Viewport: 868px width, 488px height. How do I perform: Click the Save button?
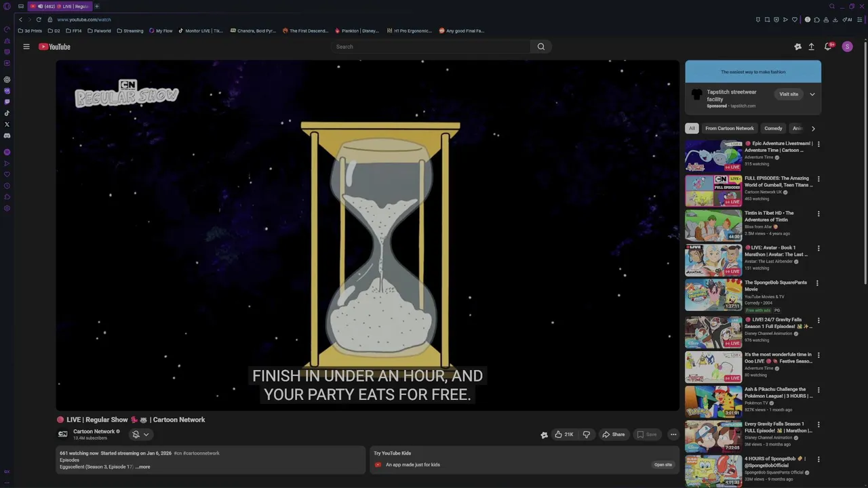tap(646, 434)
